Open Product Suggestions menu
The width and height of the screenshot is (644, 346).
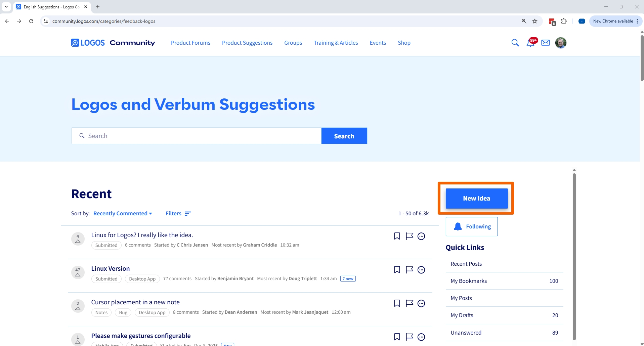(x=247, y=43)
